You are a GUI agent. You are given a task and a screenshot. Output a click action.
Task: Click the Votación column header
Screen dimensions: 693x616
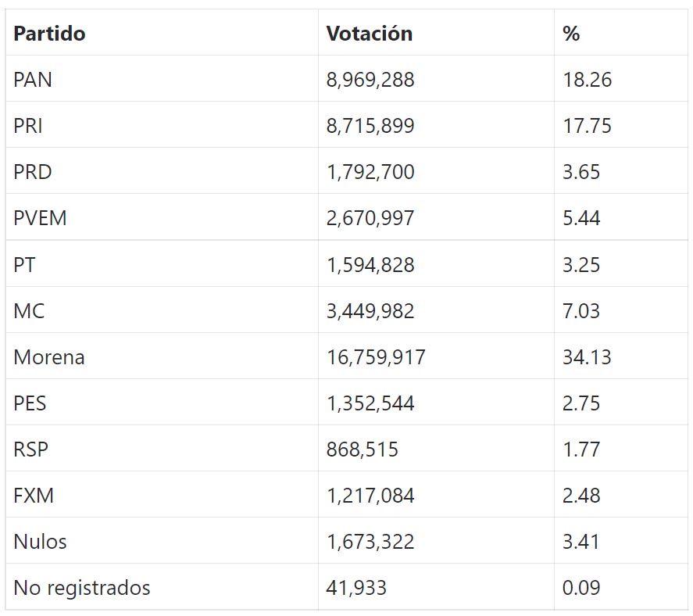click(369, 34)
